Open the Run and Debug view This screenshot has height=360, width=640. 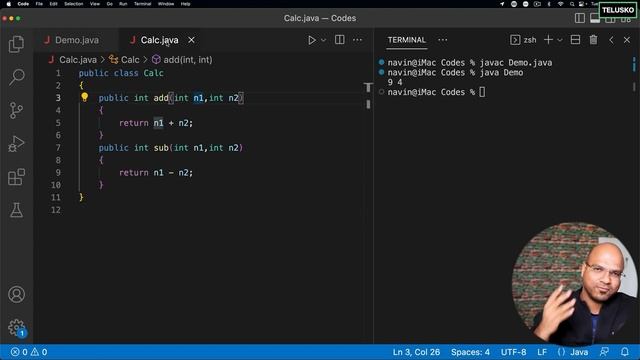click(16, 144)
